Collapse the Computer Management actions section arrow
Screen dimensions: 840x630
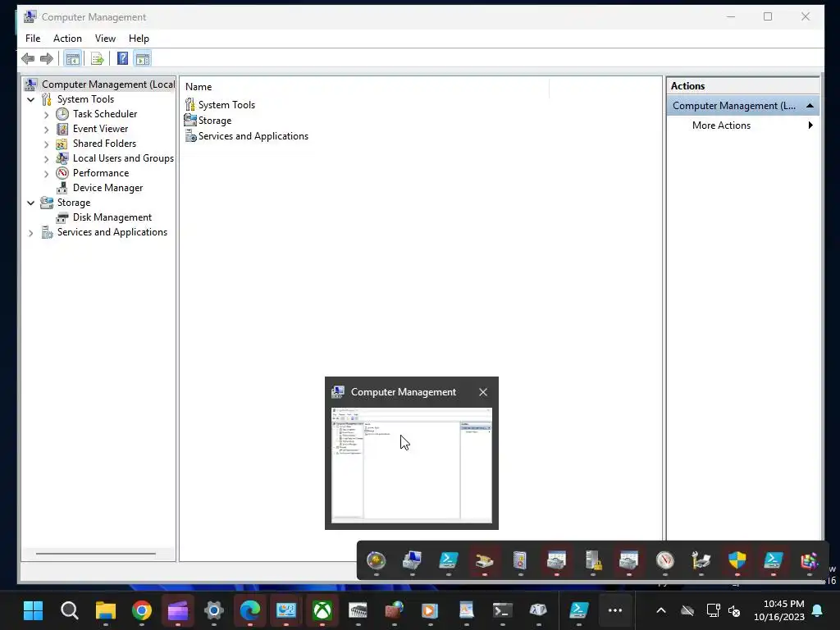(810, 106)
